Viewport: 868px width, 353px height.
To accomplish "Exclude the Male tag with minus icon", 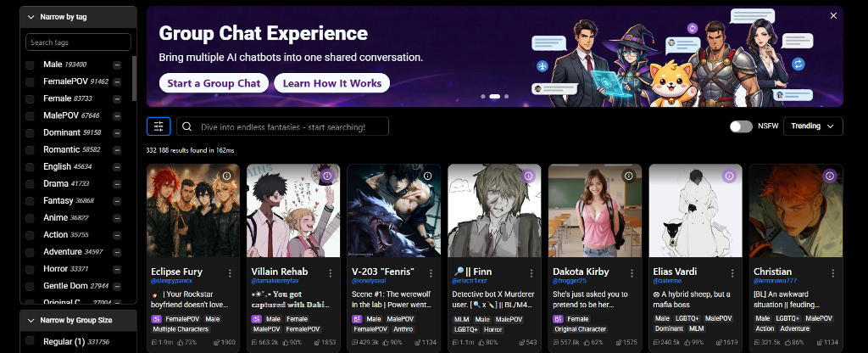I will click(x=117, y=64).
